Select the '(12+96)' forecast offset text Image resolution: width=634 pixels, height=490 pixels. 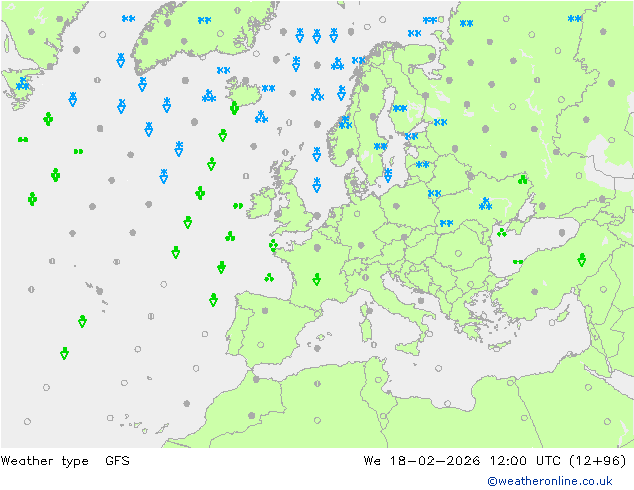point(598,461)
